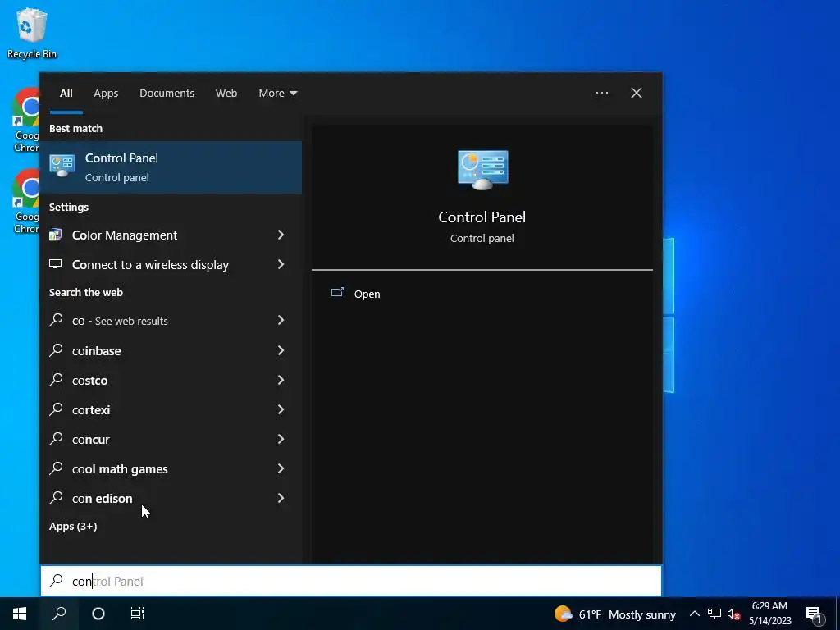The width and height of the screenshot is (840, 630).
Task: Switch to the Apps search tab
Action: (x=106, y=94)
